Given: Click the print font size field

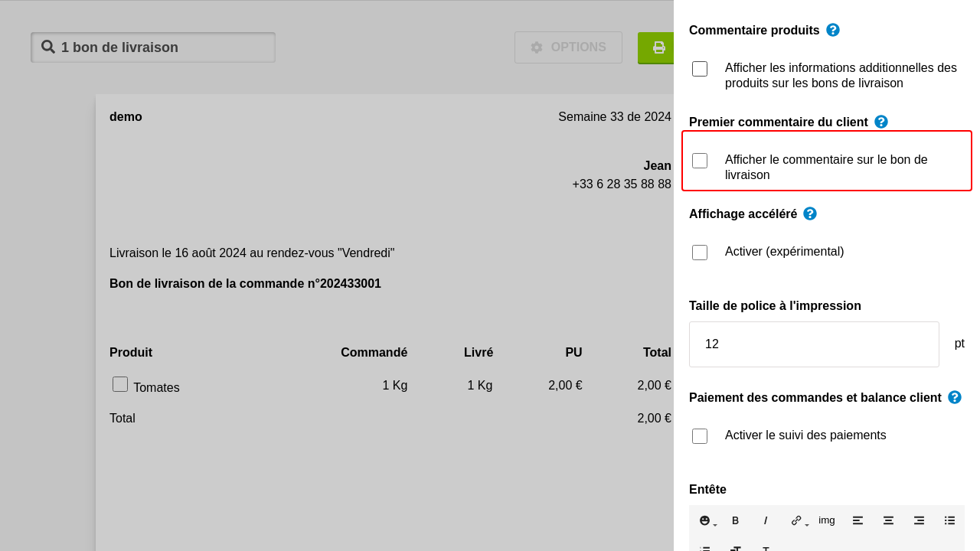Looking at the screenshot, I should [x=813, y=344].
